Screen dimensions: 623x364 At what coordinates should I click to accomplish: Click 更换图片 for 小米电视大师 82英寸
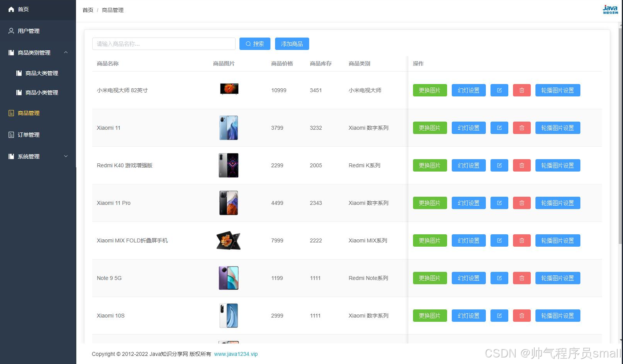pos(430,90)
